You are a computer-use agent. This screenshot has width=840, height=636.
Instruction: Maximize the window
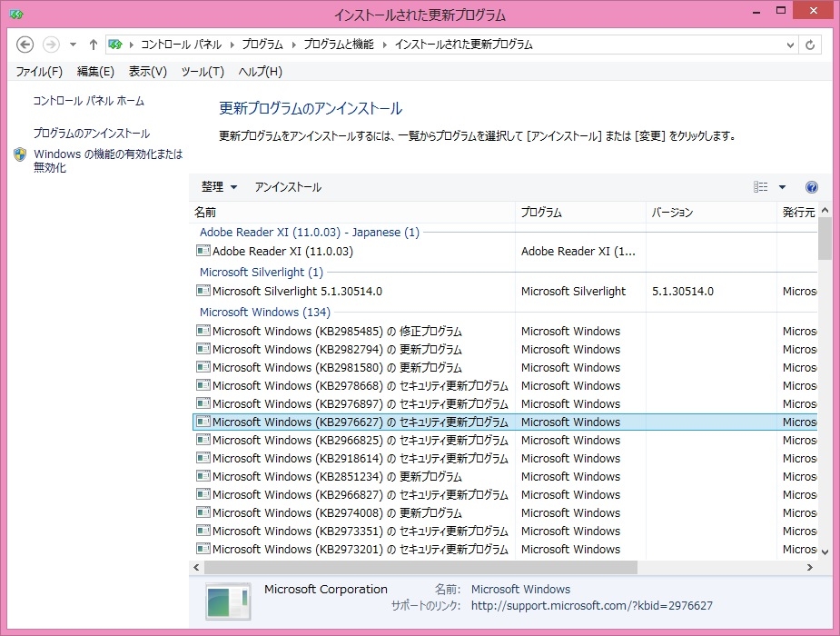point(781,11)
